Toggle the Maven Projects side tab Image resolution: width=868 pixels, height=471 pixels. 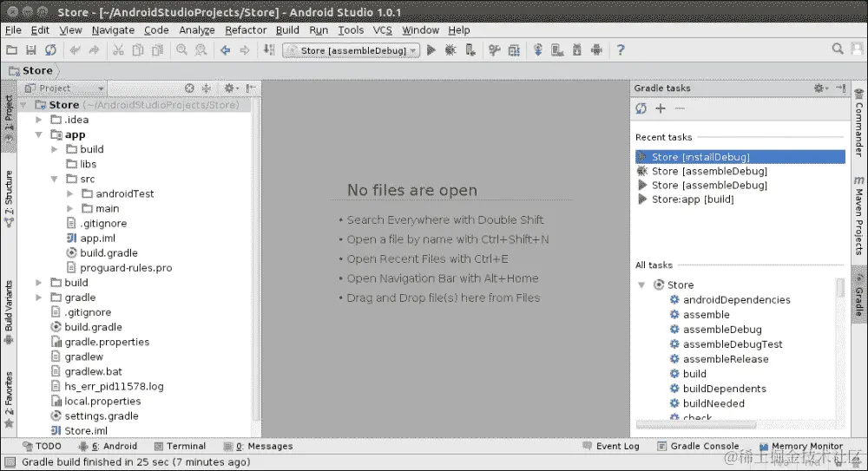pos(858,215)
